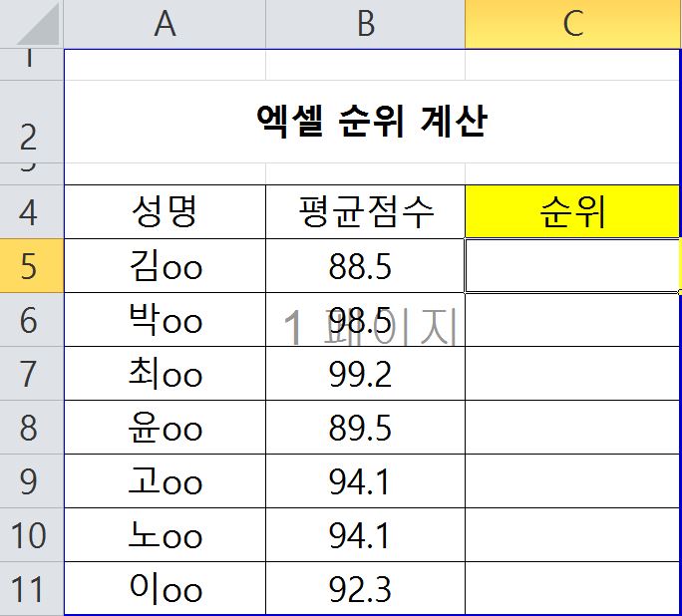Viewport: 682px width, 616px height.
Task: Click the '평균점수' header cell
Action: (x=365, y=211)
